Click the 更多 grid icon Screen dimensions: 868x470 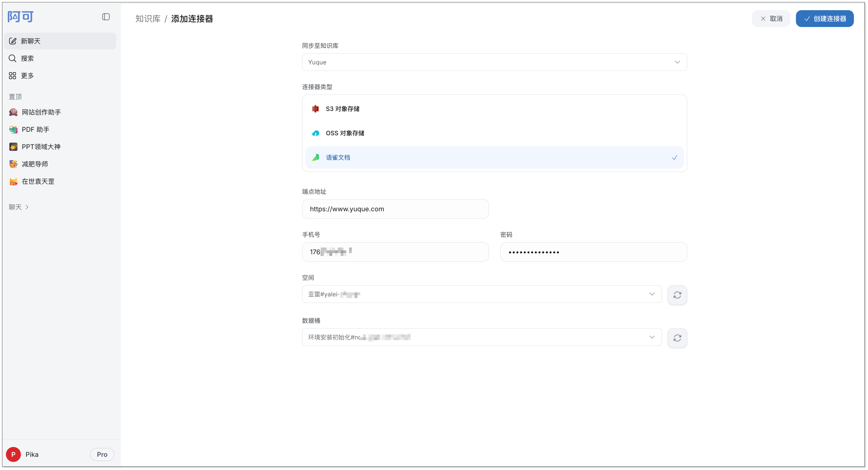click(x=12, y=76)
